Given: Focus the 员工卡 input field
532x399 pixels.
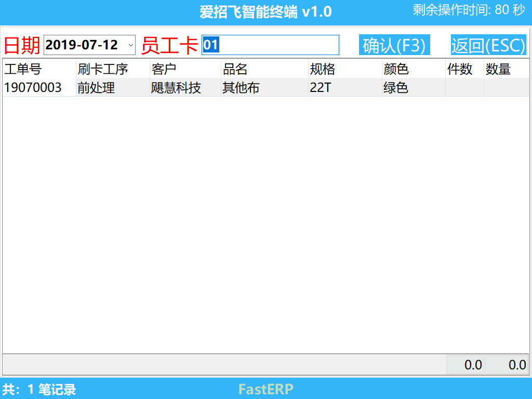Looking at the screenshot, I should point(270,45).
